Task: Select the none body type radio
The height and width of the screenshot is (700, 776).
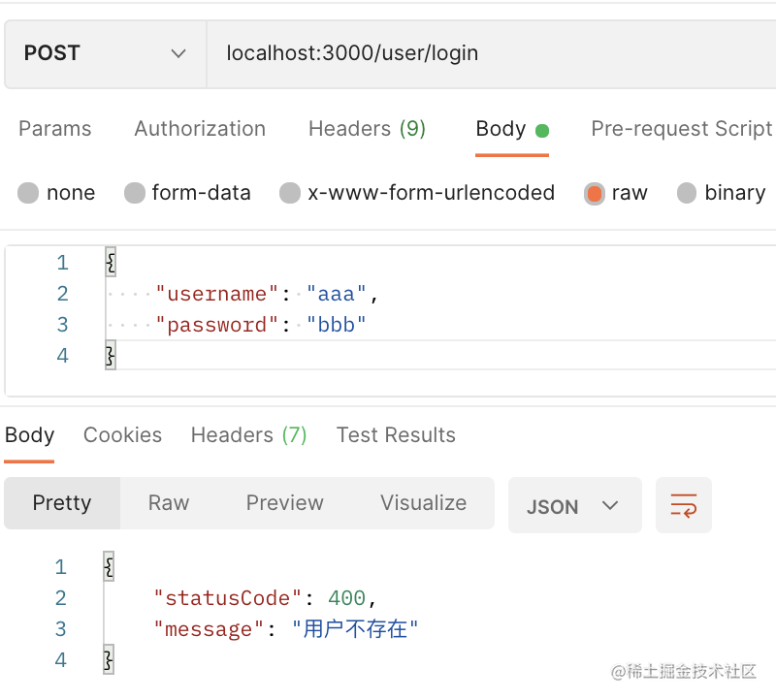Action: click(x=29, y=193)
